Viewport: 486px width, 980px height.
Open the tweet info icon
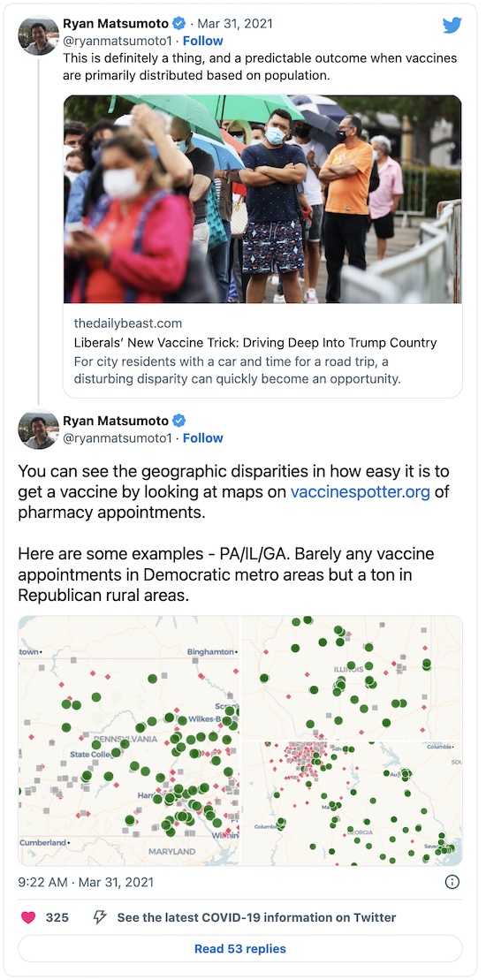[452, 882]
